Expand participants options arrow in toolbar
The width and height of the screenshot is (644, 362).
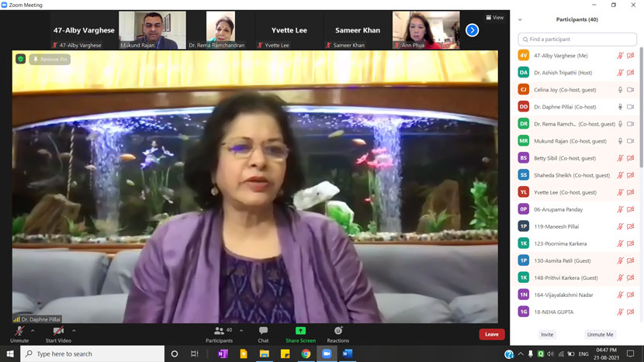[x=241, y=330]
